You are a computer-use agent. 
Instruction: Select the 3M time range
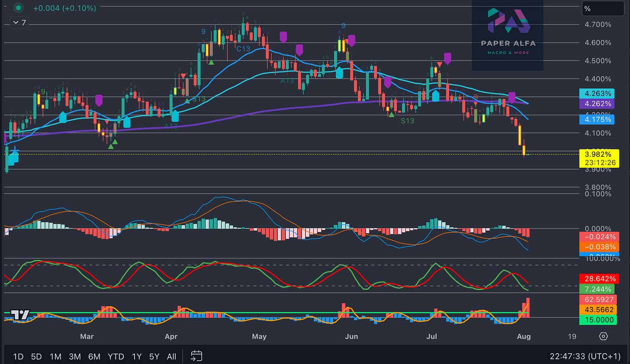(x=75, y=357)
